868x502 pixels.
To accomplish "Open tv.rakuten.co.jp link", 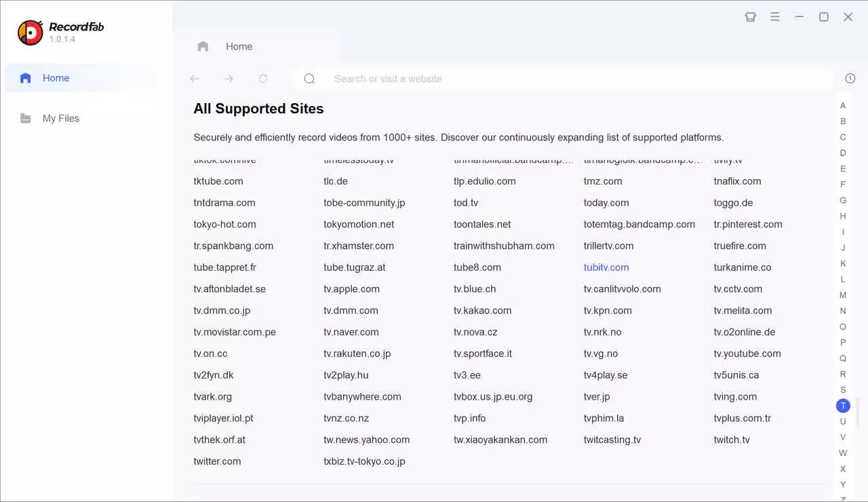I will coord(357,353).
